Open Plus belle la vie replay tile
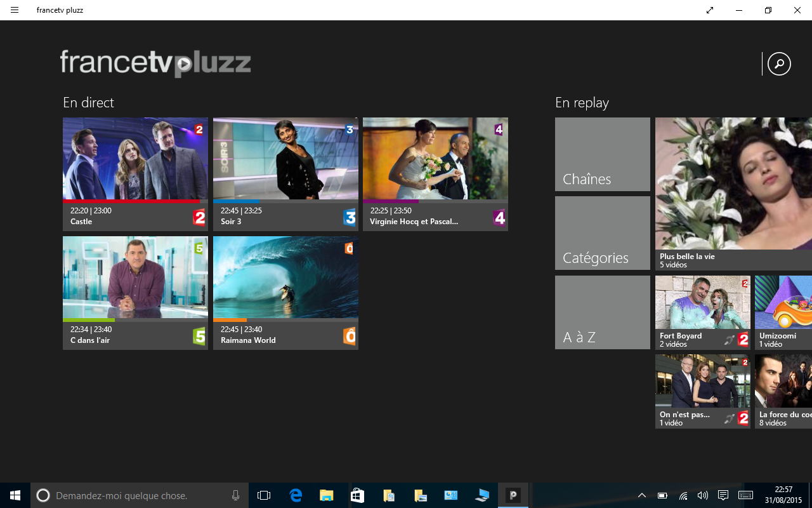The height and width of the screenshot is (508, 812). 733,194
